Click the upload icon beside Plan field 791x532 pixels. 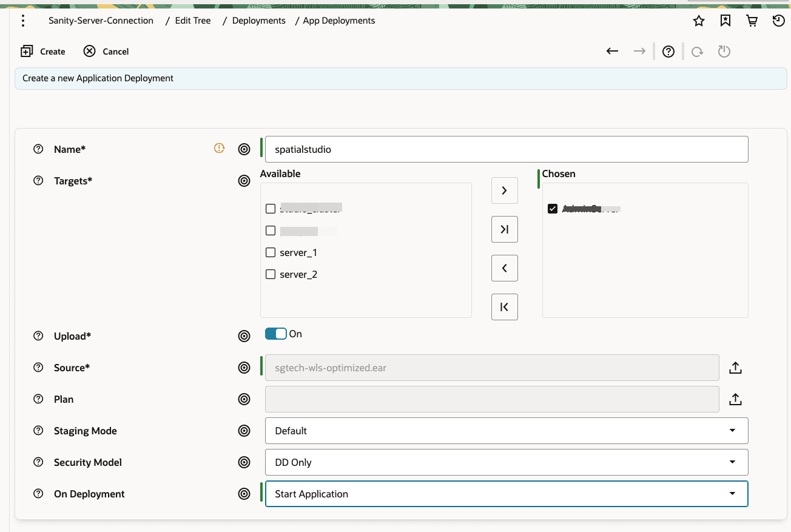click(x=735, y=399)
